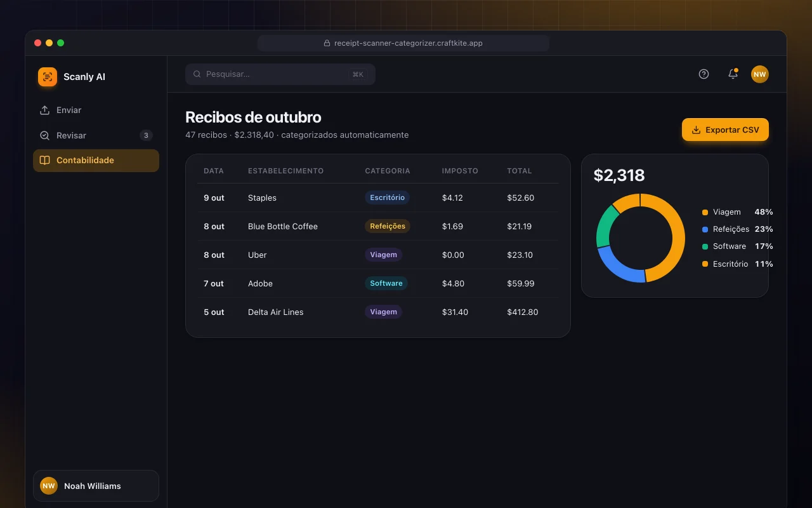Click the green donut chart segment

pos(604,225)
